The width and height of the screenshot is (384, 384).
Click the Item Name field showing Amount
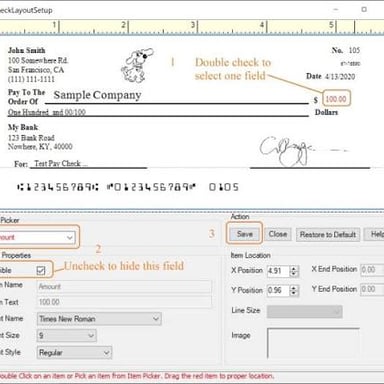(x=124, y=286)
